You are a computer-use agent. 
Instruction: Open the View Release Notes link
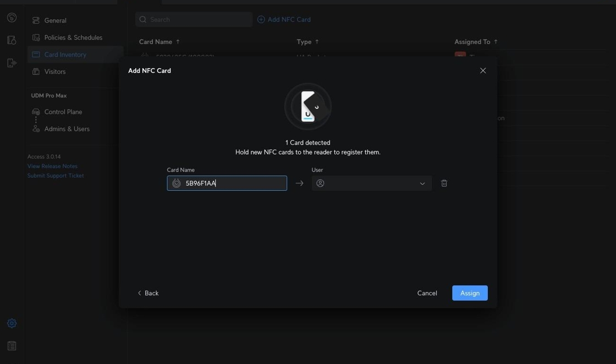(x=52, y=166)
